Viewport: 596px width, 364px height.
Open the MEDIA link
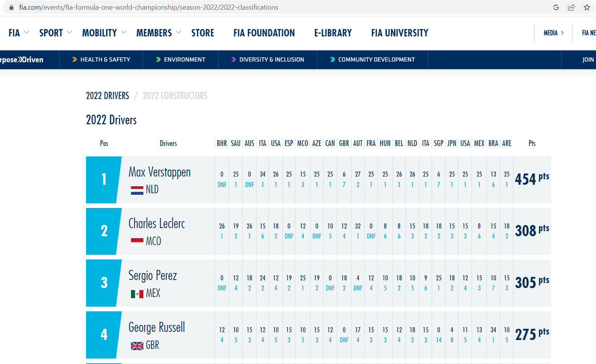(x=553, y=33)
